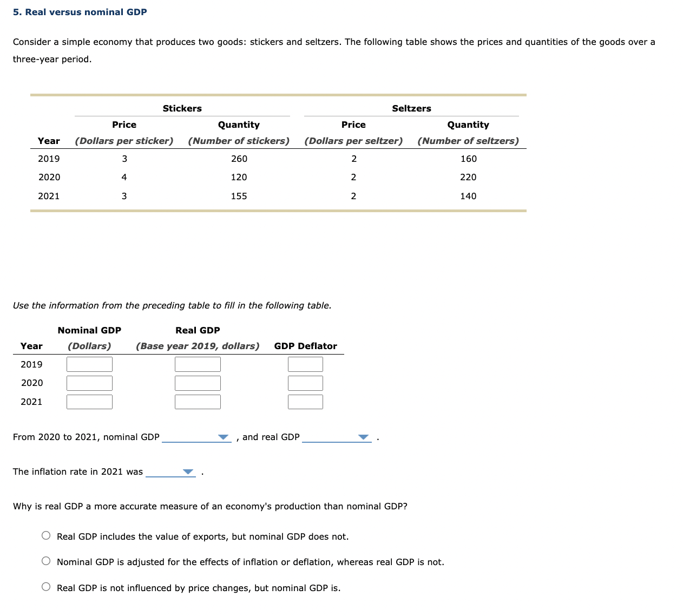683x616 pixels.
Task: Click the Nominal GDP input for 2021
Action: [x=89, y=402]
